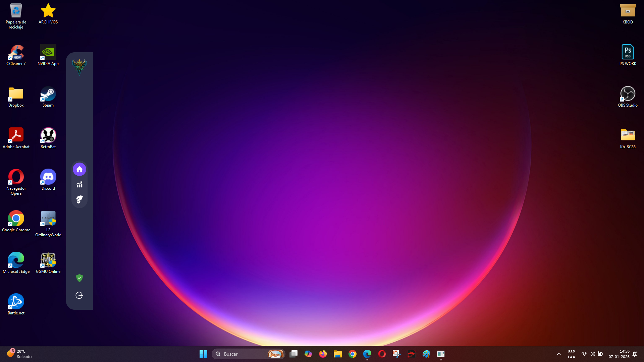Expand hidden system tray icons chevron

pyautogui.click(x=559, y=354)
